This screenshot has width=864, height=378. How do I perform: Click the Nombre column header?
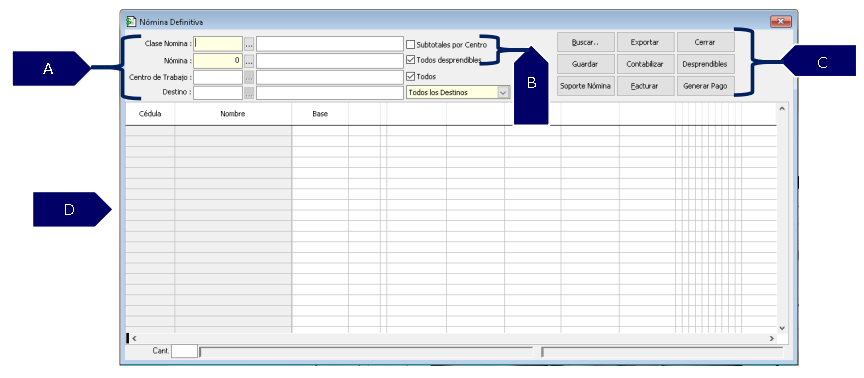[x=233, y=114]
